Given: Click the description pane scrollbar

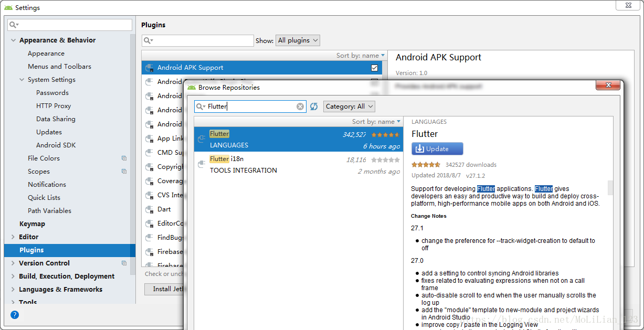Looking at the screenshot, I should click(x=610, y=187).
